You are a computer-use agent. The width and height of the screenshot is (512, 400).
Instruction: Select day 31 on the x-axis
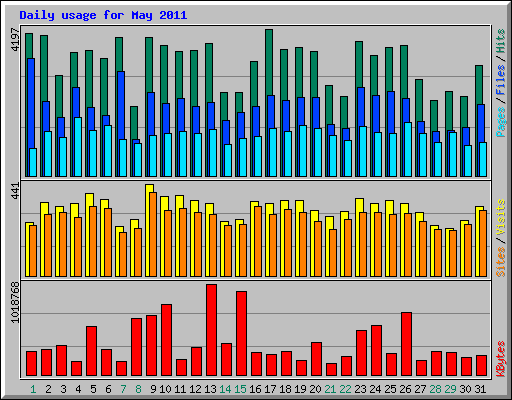coord(480,389)
